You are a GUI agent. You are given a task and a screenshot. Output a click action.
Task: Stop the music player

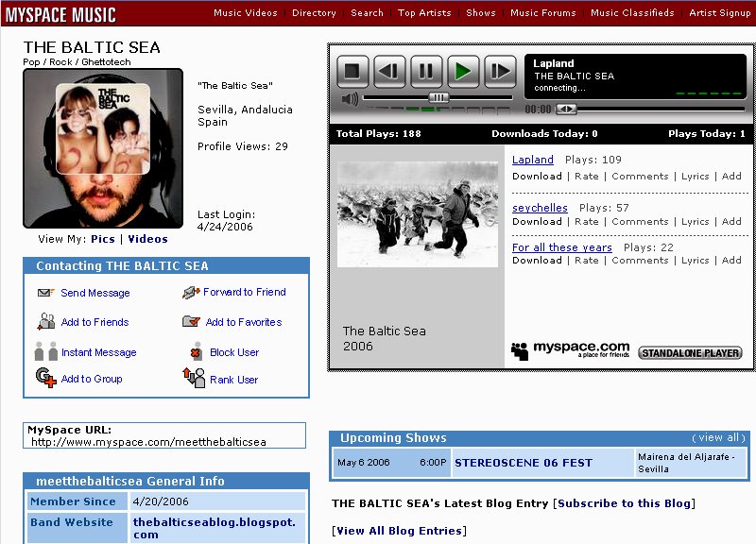pos(352,72)
